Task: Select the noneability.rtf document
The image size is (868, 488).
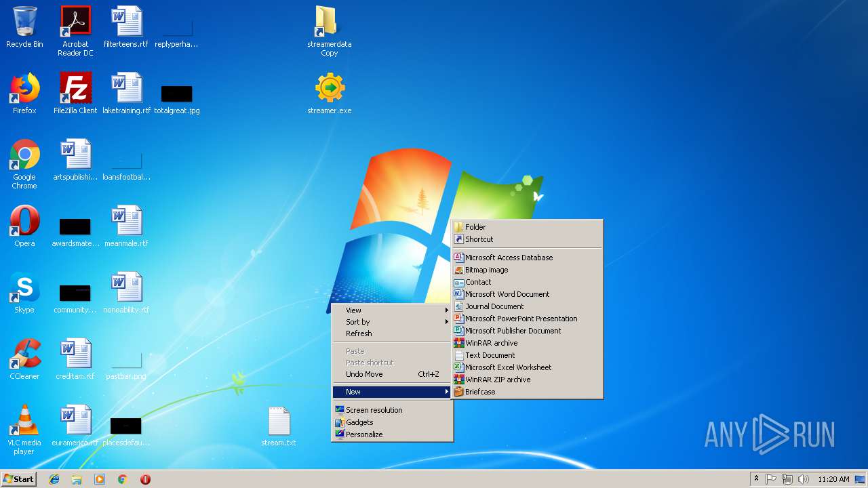Action: coord(126,293)
